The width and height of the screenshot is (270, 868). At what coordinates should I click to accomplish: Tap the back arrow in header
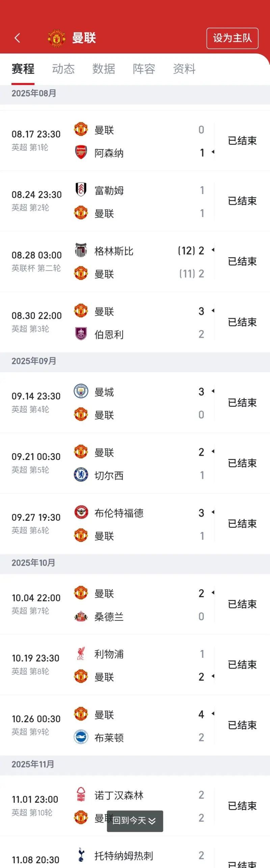point(18,38)
